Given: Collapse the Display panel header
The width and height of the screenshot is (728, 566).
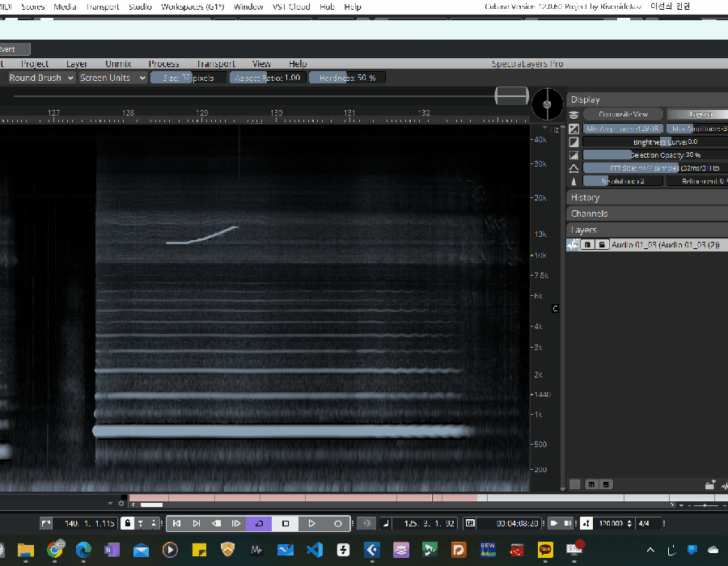Looking at the screenshot, I should click(647, 99).
